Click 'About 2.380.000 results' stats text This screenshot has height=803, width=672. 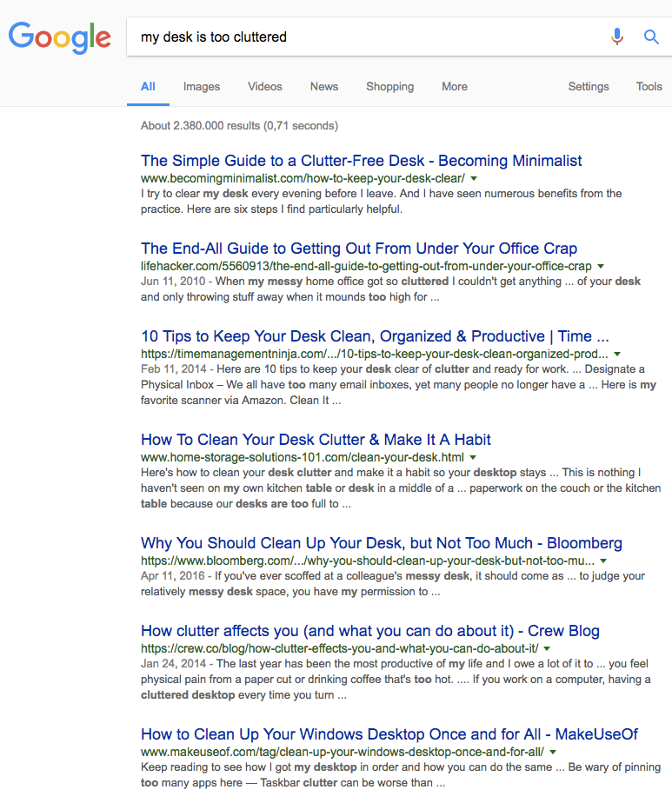pos(239,125)
